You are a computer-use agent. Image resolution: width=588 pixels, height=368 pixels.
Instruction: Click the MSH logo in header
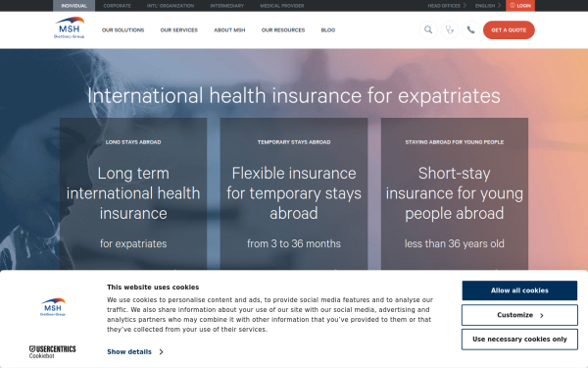69,27
